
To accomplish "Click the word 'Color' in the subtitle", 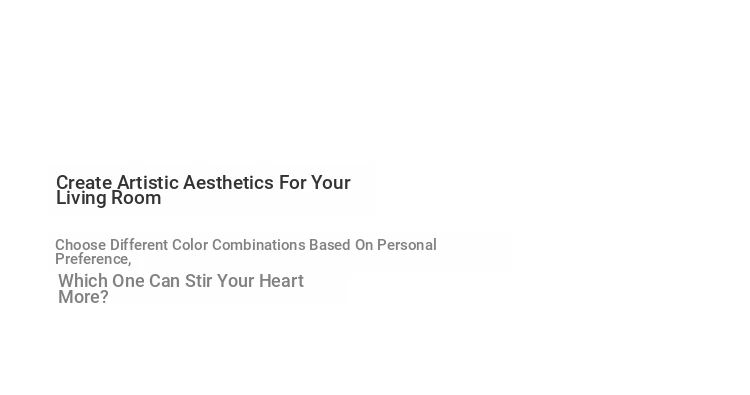I will pos(190,245).
